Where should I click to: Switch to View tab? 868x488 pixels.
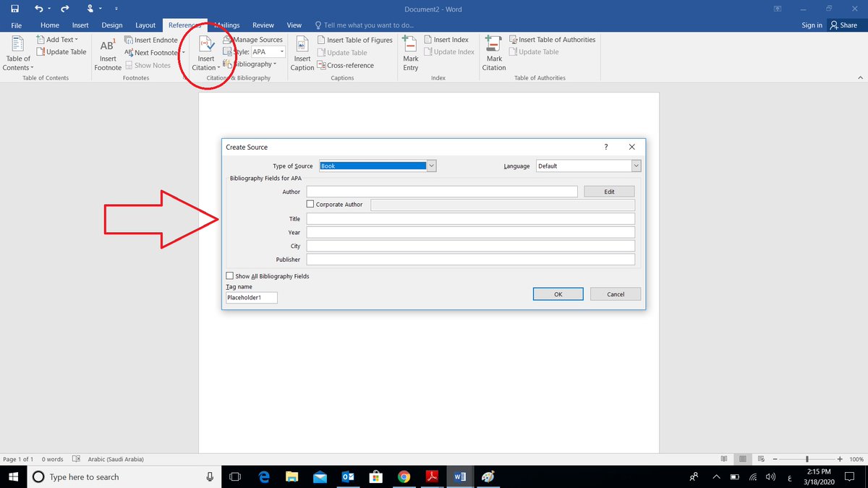(x=294, y=25)
